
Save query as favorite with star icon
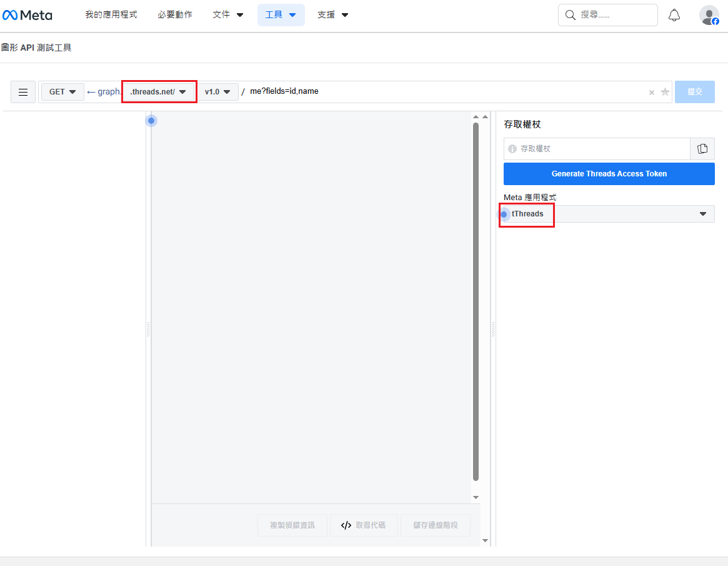[x=665, y=92]
